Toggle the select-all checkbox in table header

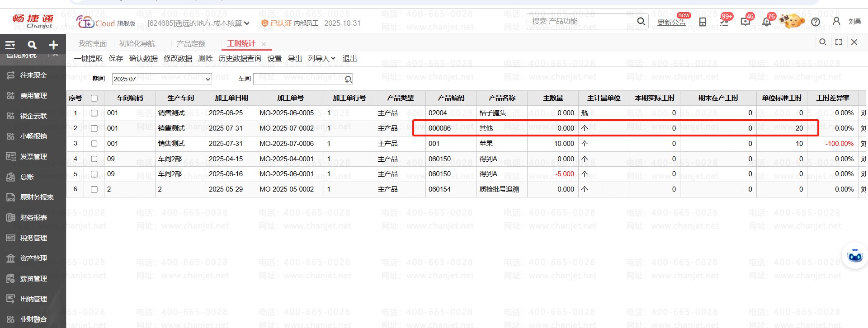pyautogui.click(x=94, y=98)
